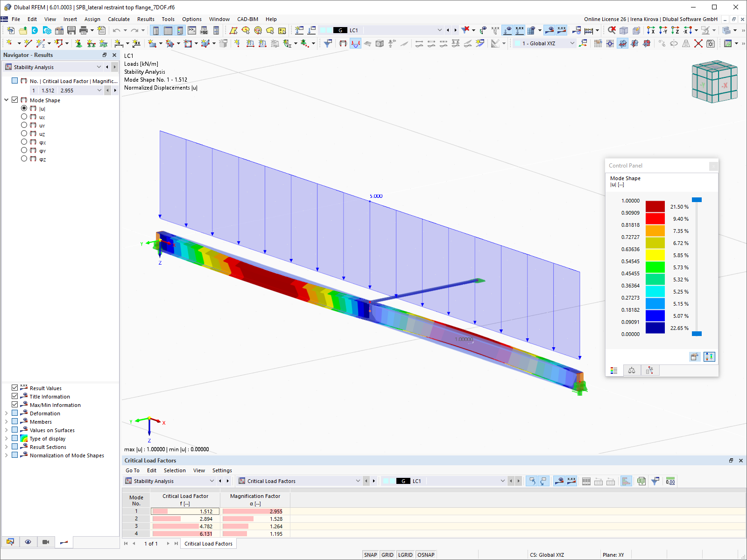Open the Stability Analysis dropdown in the navigator

[x=99, y=67]
